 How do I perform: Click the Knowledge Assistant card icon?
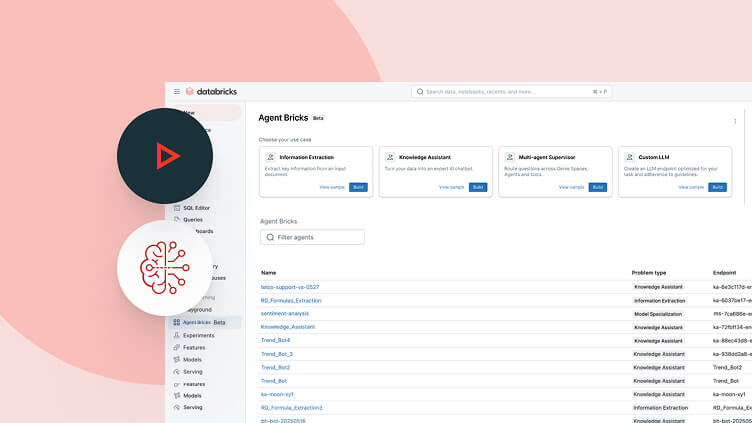click(390, 157)
